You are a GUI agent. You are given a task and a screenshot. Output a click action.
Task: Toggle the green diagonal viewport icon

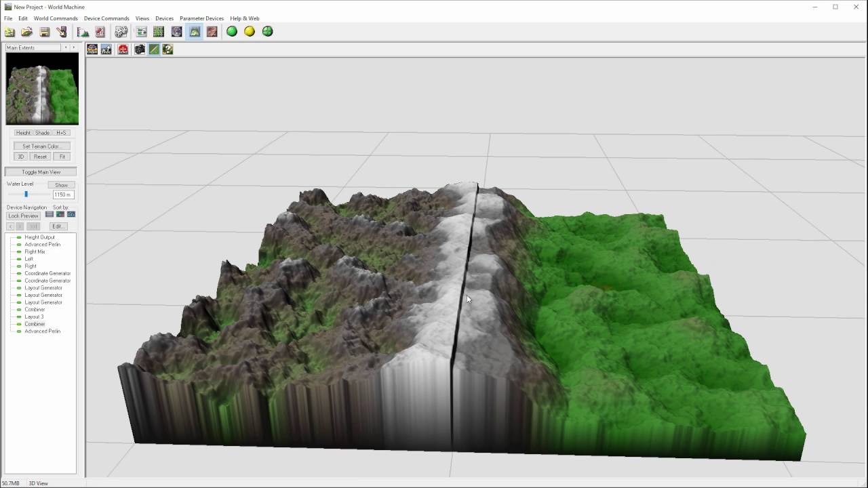(x=154, y=49)
